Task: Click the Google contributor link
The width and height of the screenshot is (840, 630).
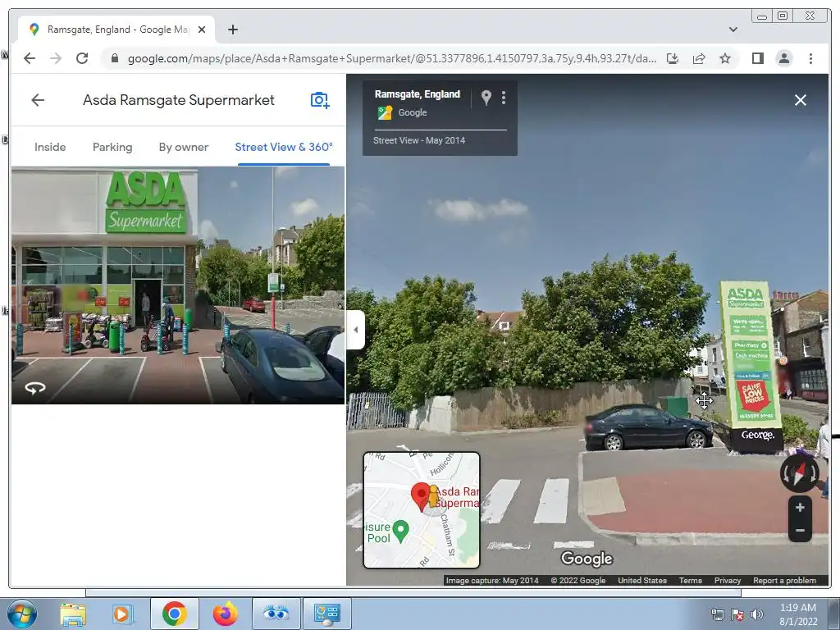Action: coord(413,112)
